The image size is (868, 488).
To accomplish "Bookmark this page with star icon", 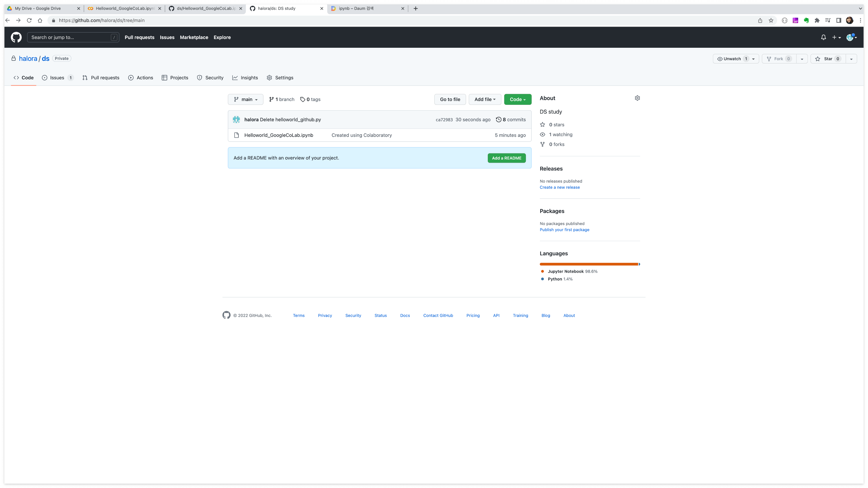I will tap(771, 20).
